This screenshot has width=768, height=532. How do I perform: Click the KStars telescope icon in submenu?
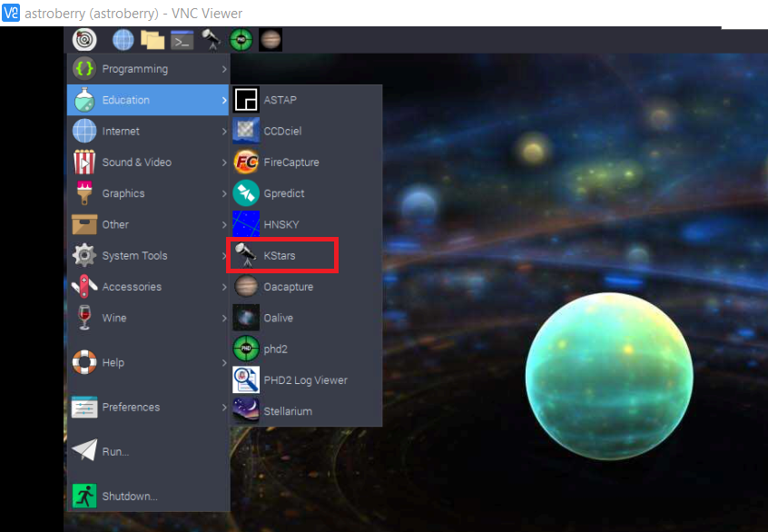tap(246, 255)
